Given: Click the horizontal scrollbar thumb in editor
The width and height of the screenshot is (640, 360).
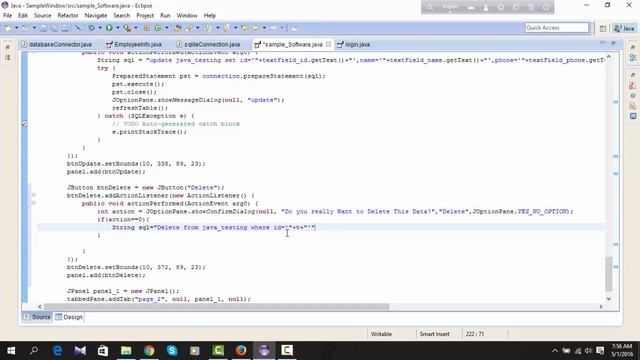Looking at the screenshot, I should [216, 307].
